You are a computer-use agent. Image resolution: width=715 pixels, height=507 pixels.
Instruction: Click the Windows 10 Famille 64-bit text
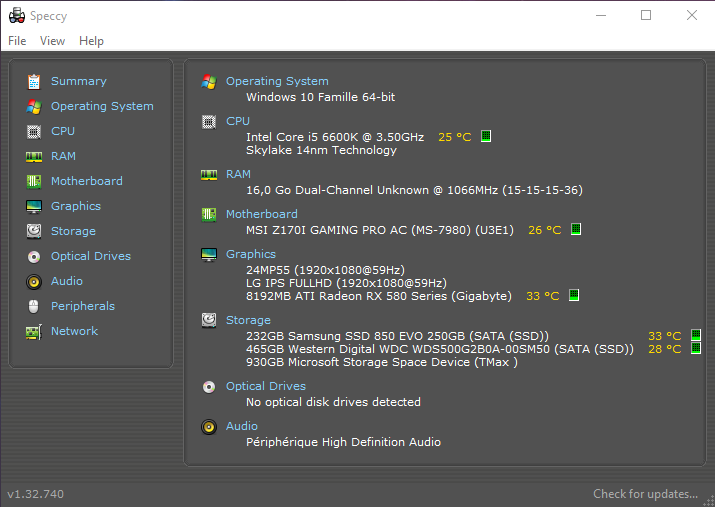click(321, 97)
